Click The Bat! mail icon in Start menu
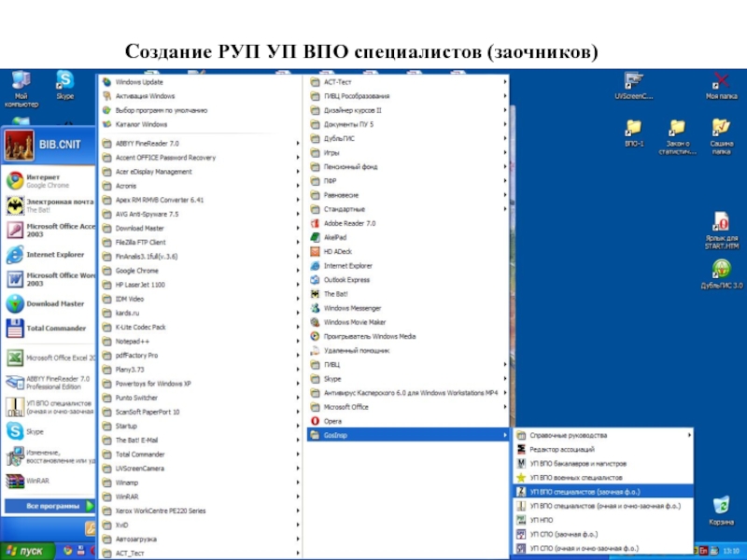The height and width of the screenshot is (560, 747). (15, 205)
